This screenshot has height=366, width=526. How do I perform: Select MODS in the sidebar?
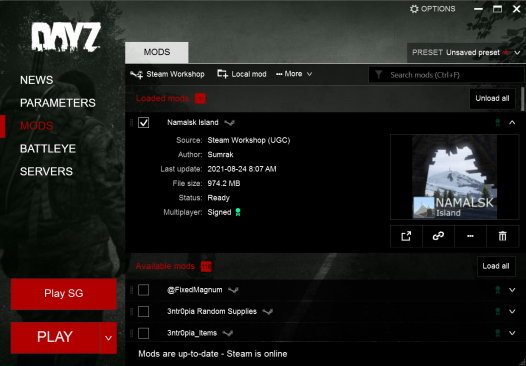pos(37,126)
